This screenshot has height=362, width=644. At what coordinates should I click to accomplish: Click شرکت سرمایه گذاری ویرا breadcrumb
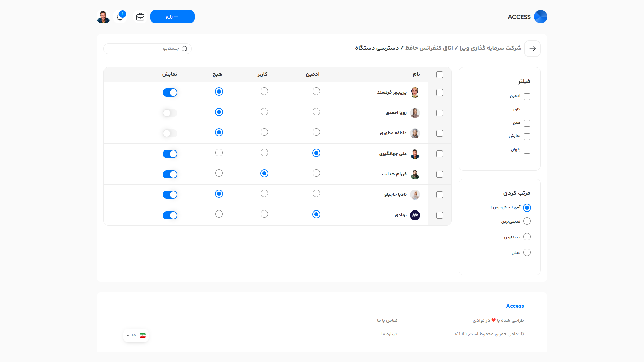tap(490, 48)
